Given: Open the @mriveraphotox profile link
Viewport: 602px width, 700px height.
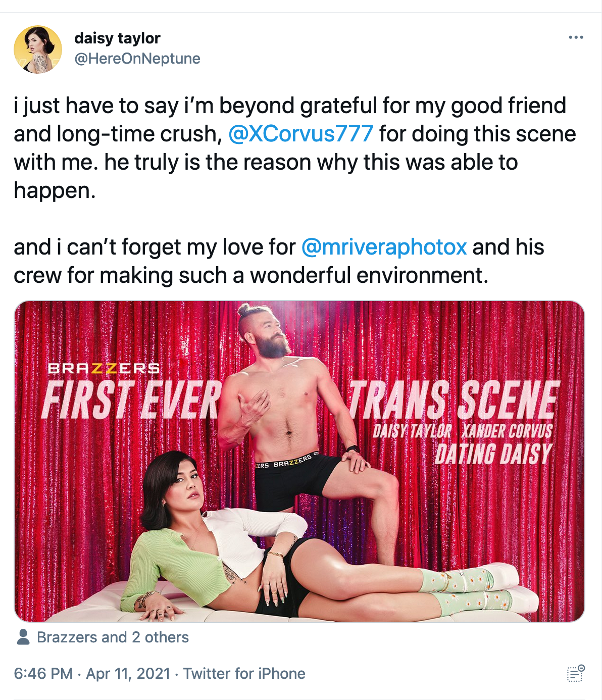Looking at the screenshot, I should click(384, 247).
